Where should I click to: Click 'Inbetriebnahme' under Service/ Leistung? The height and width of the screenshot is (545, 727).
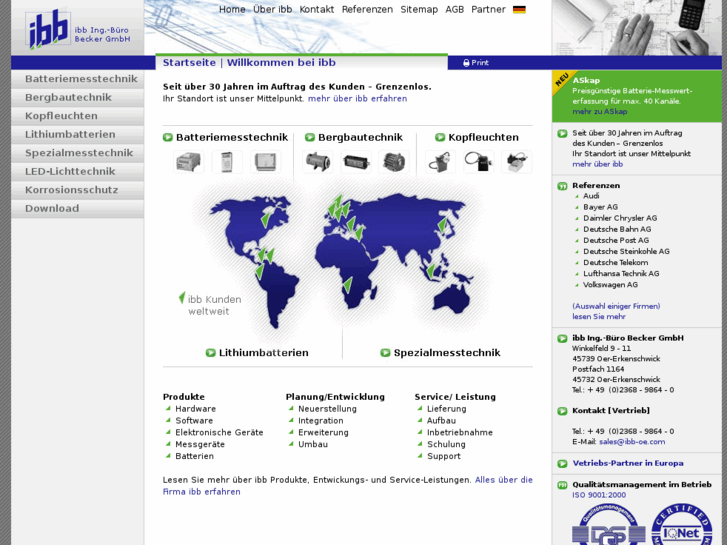point(460,432)
